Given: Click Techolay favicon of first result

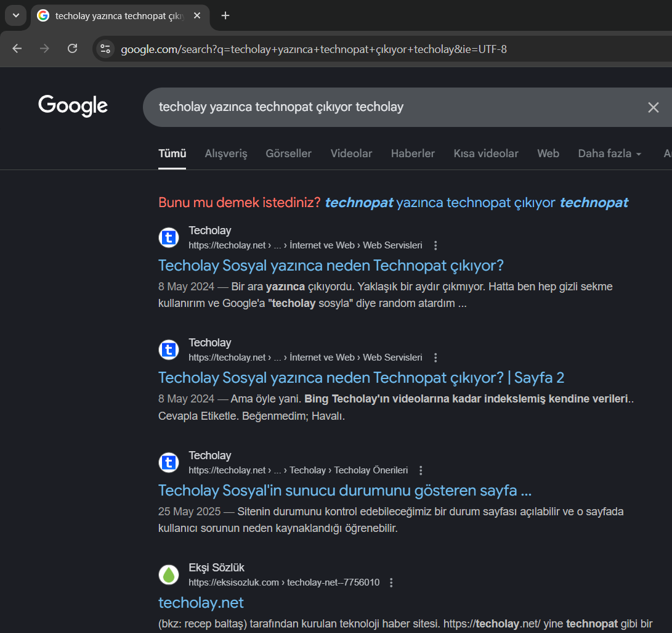Looking at the screenshot, I should (169, 237).
